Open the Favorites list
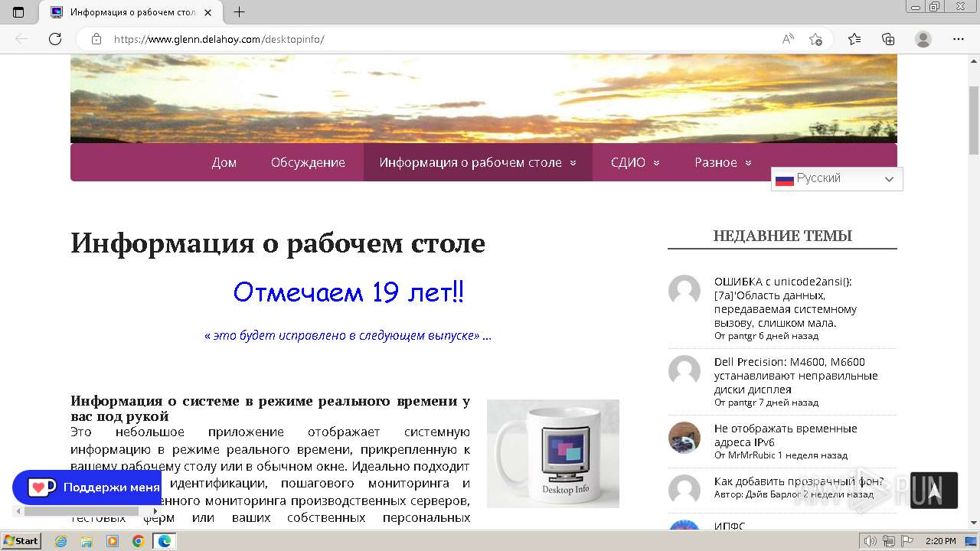Viewport: 980px width, 551px height. coord(854,39)
